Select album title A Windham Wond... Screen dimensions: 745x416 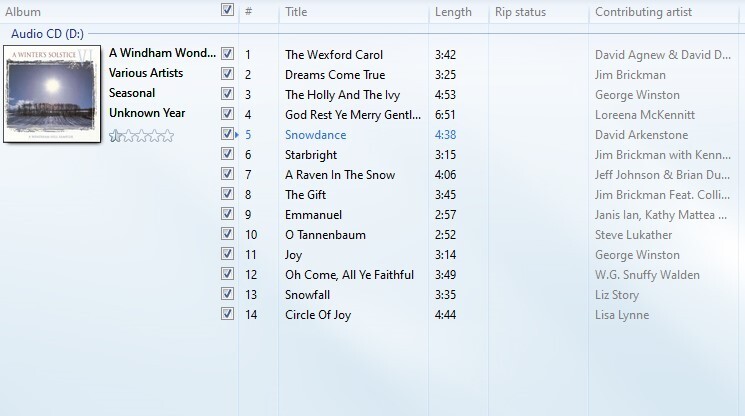click(x=162, y=53)
